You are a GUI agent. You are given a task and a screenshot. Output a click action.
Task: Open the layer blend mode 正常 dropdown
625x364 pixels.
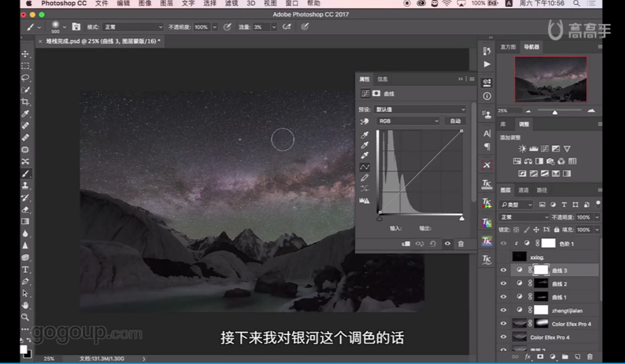click(523, 217)
